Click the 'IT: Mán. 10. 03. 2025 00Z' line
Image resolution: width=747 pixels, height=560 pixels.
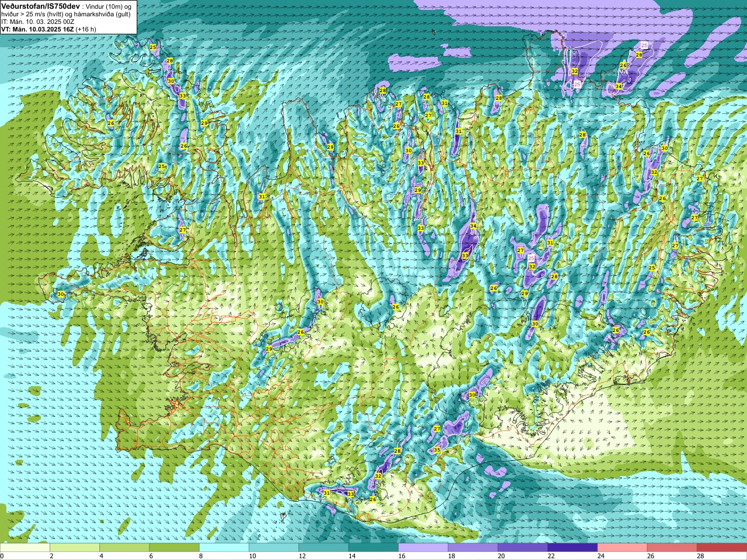pyautogui.click(x=37, y=21)
